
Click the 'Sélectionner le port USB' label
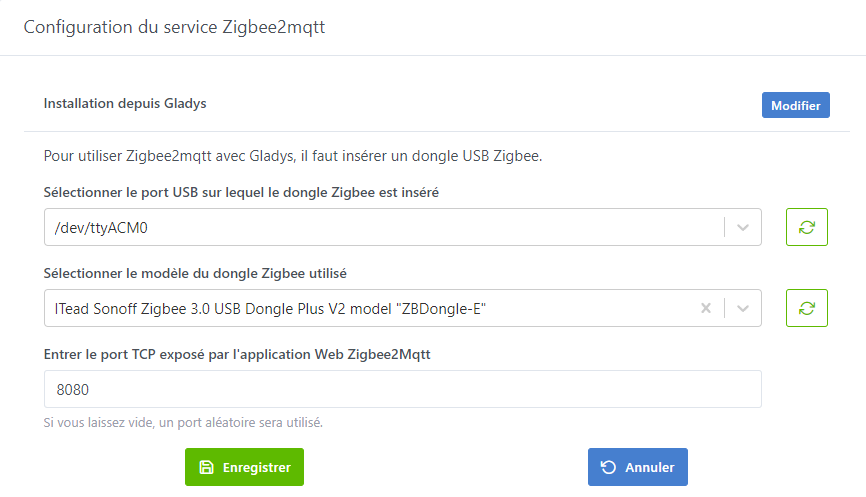[242, 192]
